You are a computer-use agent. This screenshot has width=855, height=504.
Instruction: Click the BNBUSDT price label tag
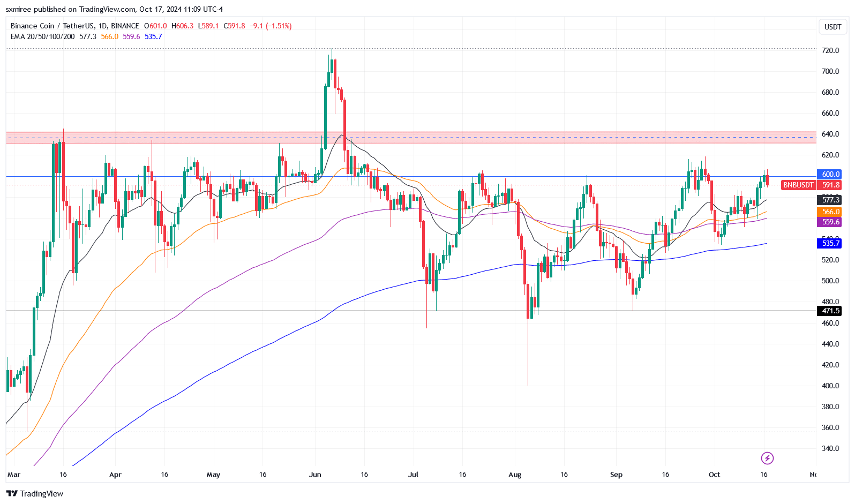[798, 185]
